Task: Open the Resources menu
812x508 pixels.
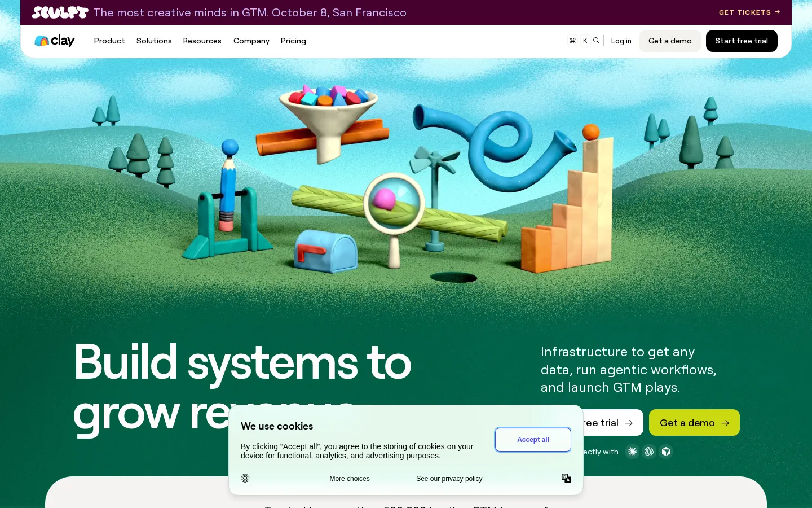Action: tap(202, 41)
